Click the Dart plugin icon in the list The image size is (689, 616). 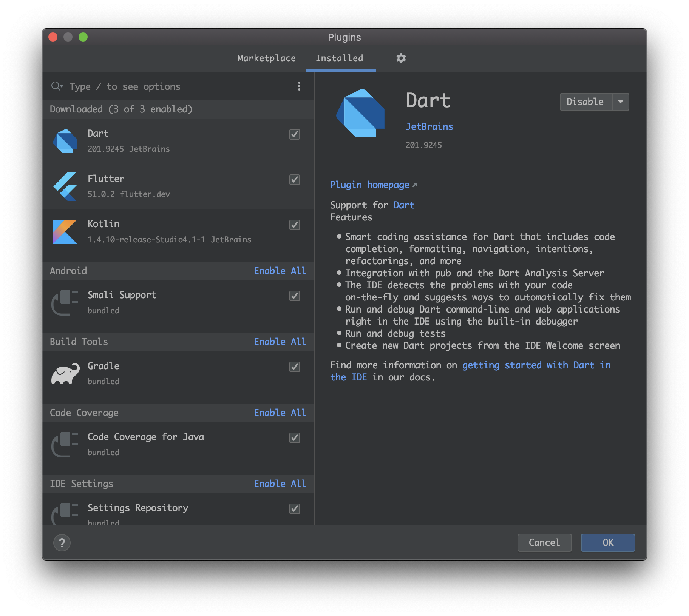click(x=65, y=141)
